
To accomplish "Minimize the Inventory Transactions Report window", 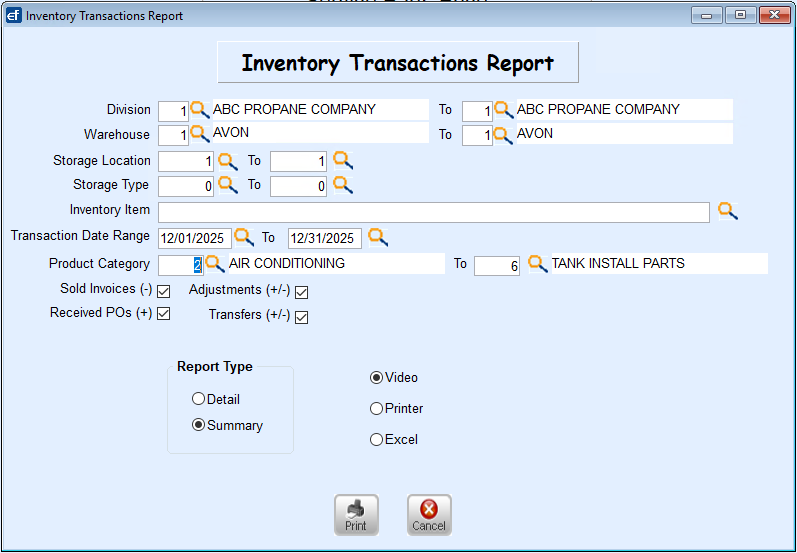I will point(707,15).
